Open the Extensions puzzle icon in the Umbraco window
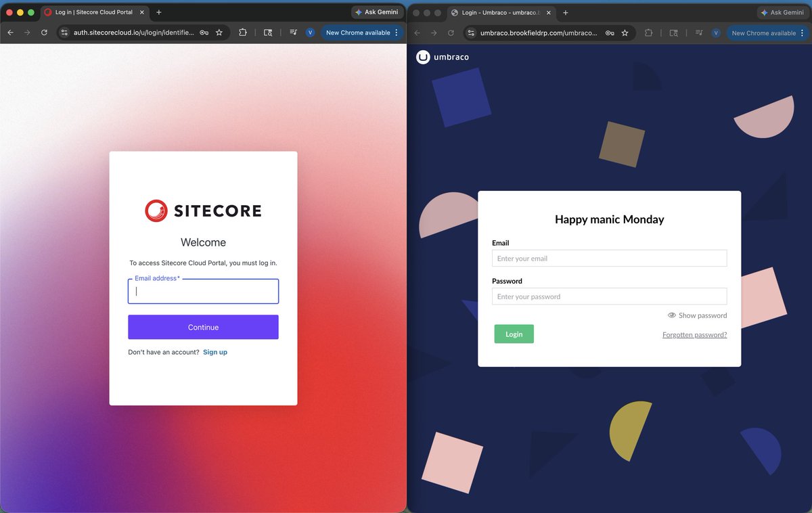The height and width of the screenshot is (513, 812). click(x=648, y=32)
